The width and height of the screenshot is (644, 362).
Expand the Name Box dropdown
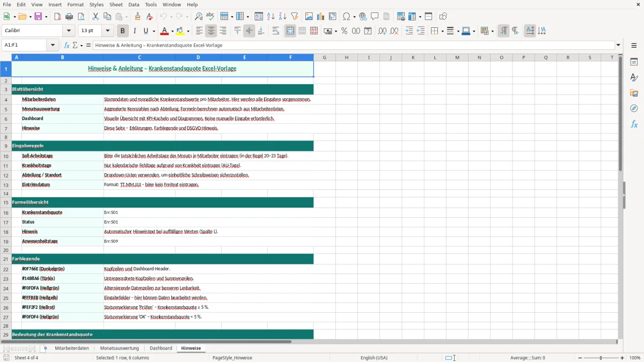pyautogui.click(x=53, y=46)
